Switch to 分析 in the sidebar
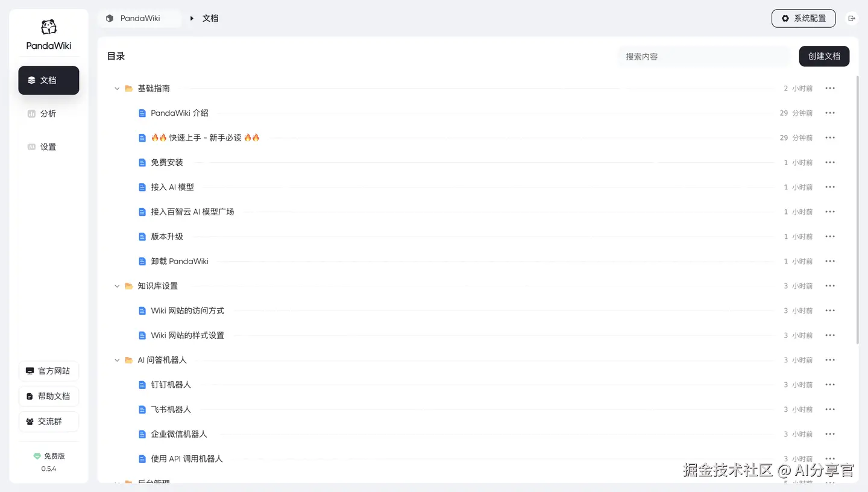 [x=49, y=113]
